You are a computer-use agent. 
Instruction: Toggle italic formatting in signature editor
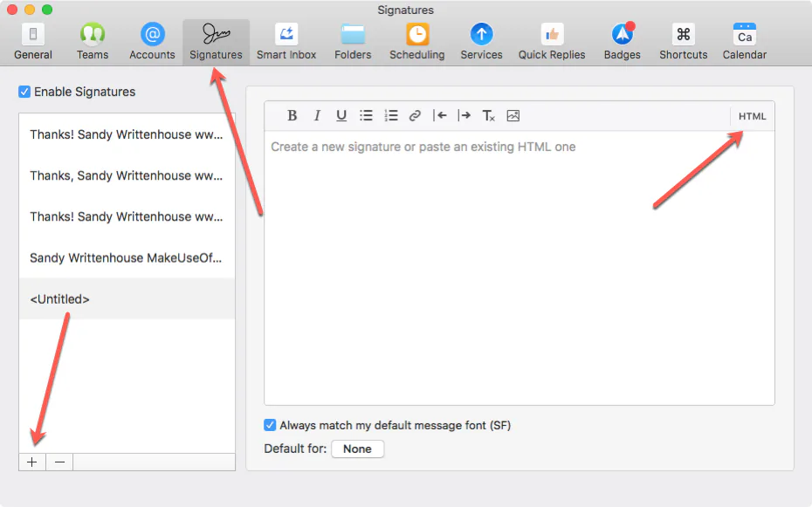pyautogui.click(x=317, y=116)
